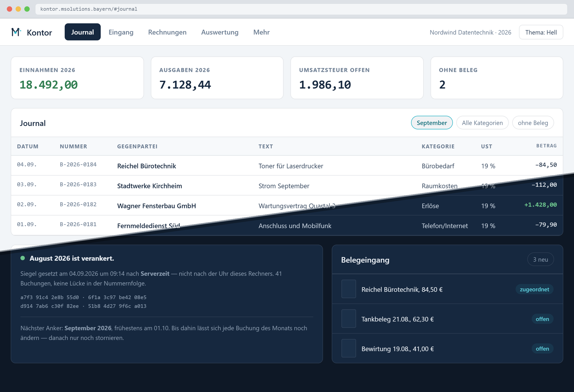The image size is (574, 392).
Task: Select the Einnahmen 2026 card
Action: (77, 78)
